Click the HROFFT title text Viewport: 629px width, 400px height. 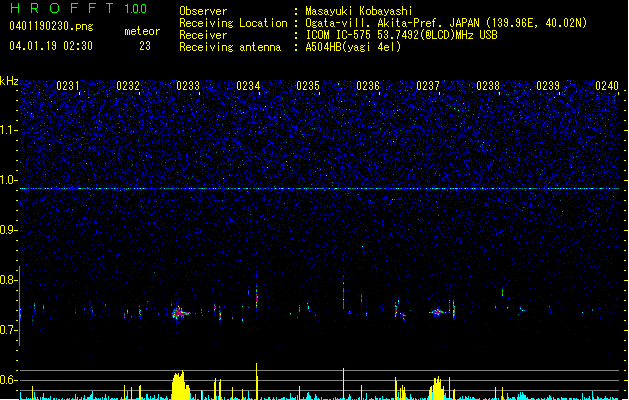coord(62,8)
